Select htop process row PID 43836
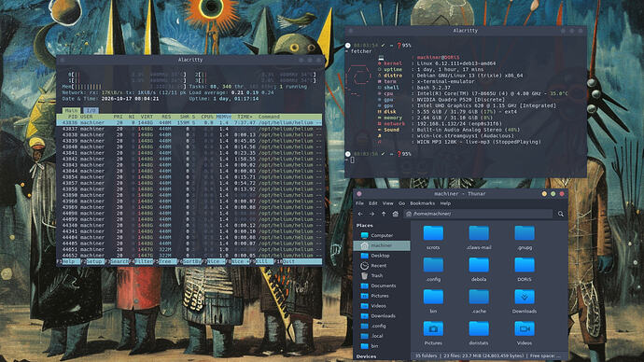The image size is (644, 362). tap(189, 123)
